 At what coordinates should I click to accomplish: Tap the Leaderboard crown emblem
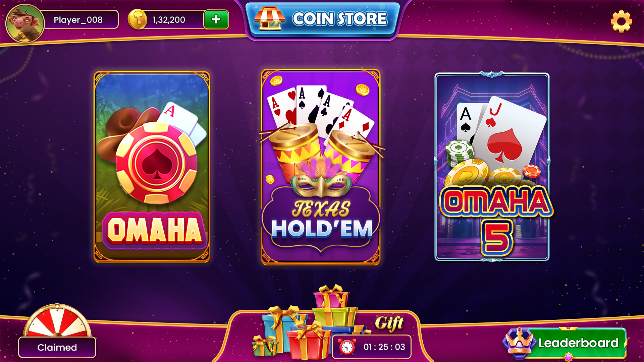coord(519,342)
